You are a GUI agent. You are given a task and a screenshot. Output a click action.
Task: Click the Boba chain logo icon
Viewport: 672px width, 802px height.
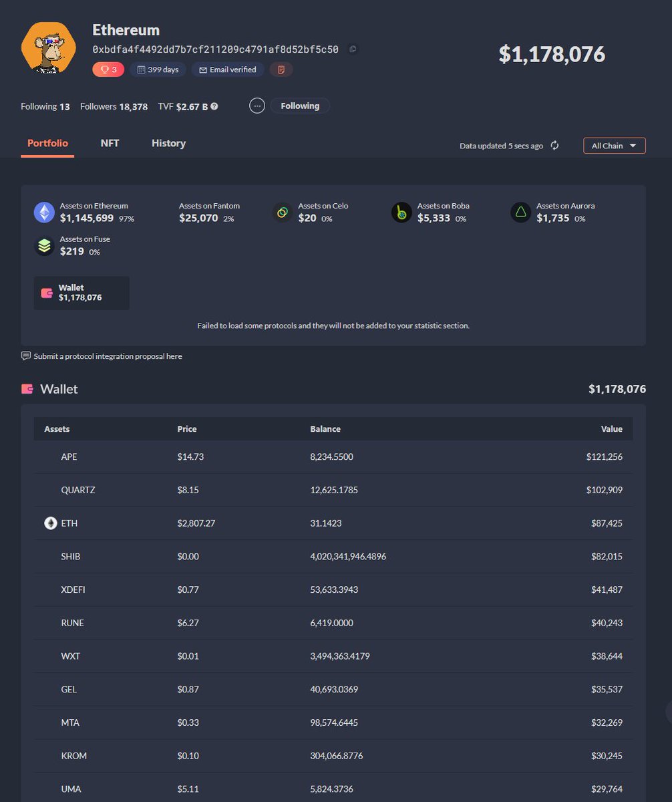coord(401,213)
